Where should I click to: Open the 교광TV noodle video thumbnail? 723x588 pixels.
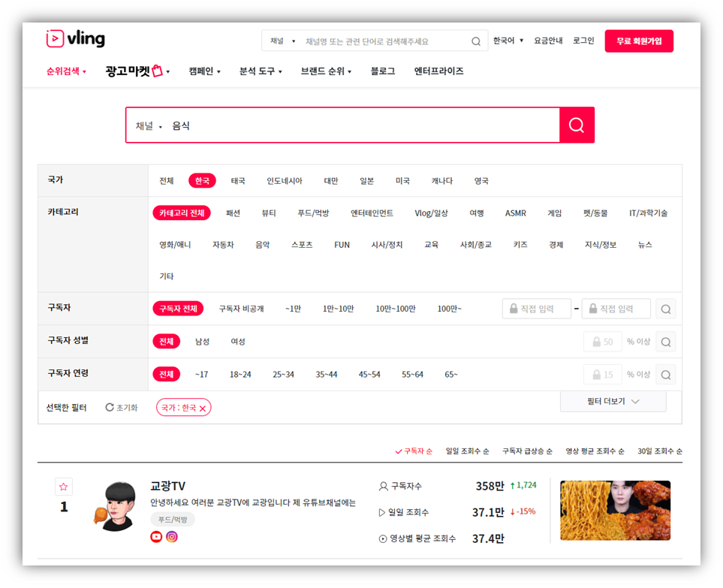(x=615, y=511)
